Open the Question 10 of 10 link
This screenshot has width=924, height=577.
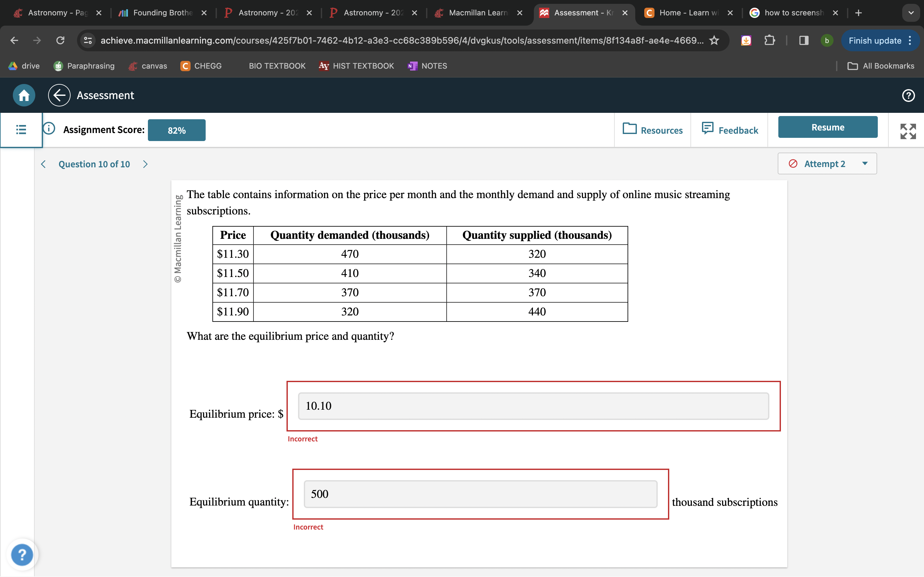pos(94,164)
